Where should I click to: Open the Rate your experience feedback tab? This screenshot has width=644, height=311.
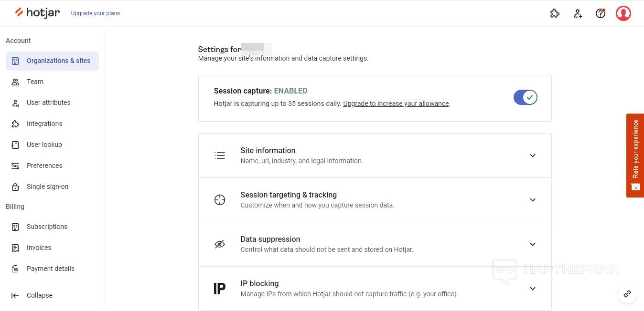635,155
